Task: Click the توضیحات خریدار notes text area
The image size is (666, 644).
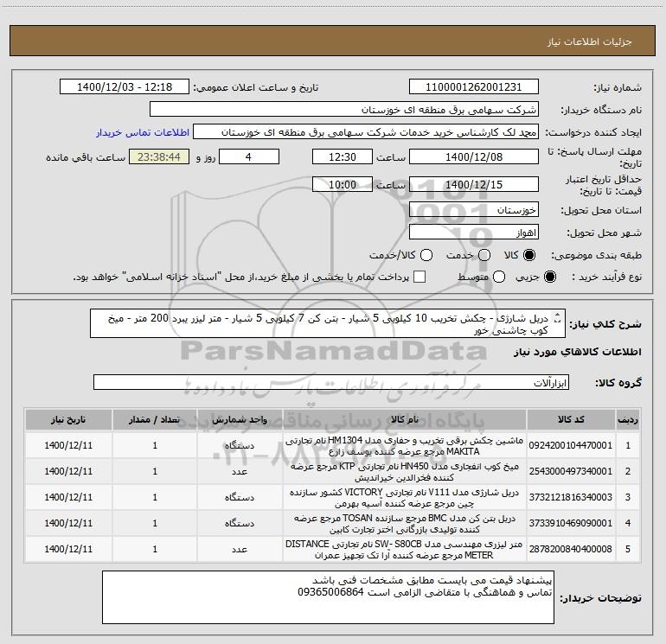Action: [x=328, y=597]
